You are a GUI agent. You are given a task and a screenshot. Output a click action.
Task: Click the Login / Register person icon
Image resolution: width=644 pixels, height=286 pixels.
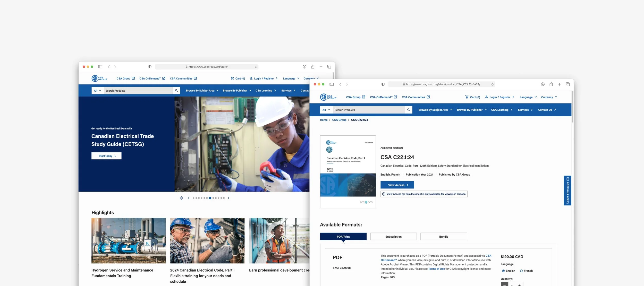[x=486, y=97]
